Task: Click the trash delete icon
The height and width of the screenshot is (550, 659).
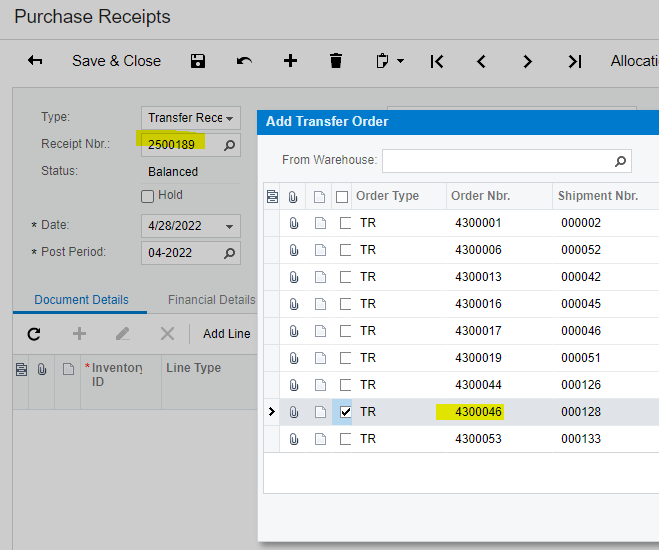Action: [x=336, y=61]
